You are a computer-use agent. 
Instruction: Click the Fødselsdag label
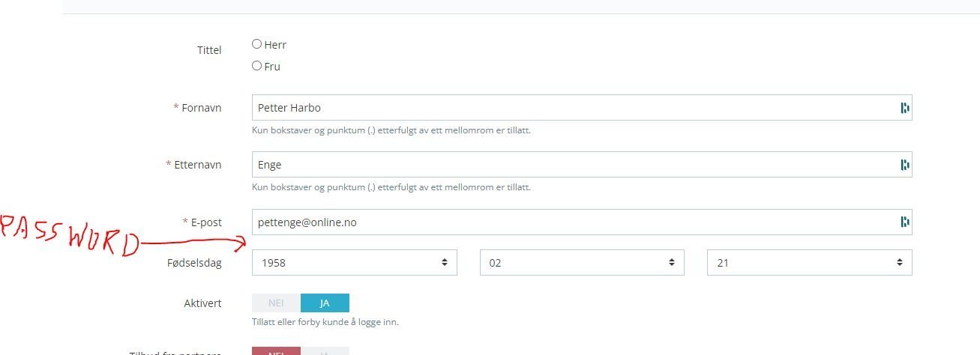[x=194, y=263]
